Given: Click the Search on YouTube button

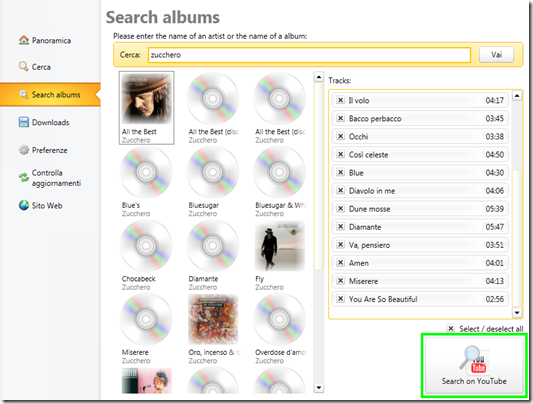Looking at the screenshot, I should [474, 366].
